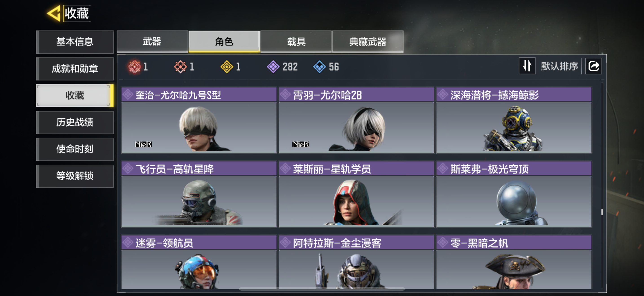Open the 基本信息 sidebar section
The width and height of the screenshot is (644, 296).
point(75,42)
